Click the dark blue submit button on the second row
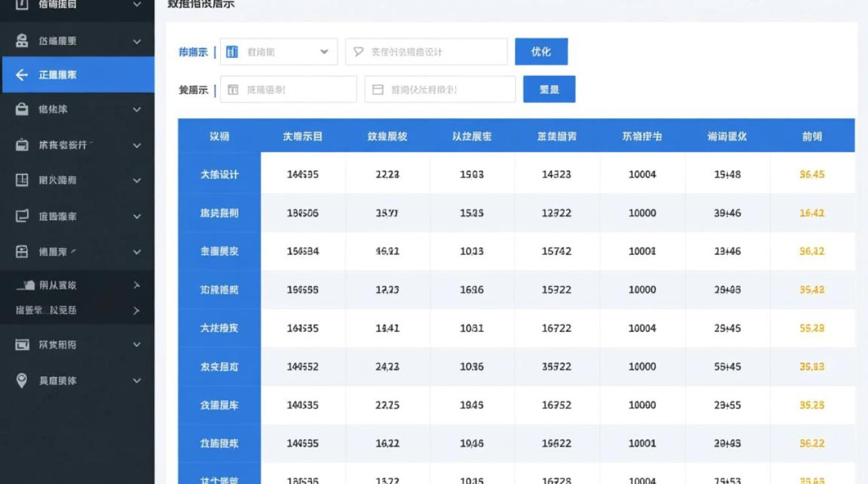This screenshot has height=484, width=868. tap(550, 89)
